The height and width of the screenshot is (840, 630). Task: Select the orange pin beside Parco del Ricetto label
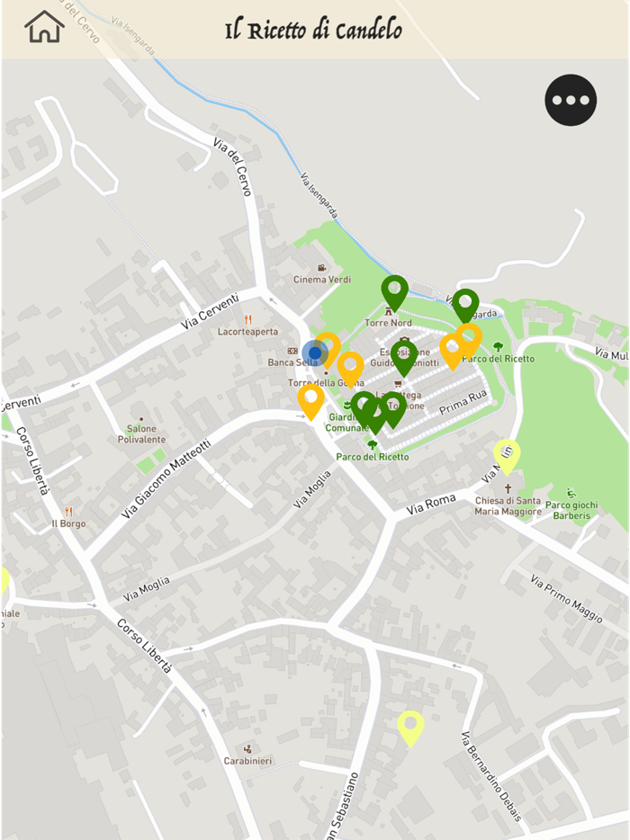(x=469, y=341)
